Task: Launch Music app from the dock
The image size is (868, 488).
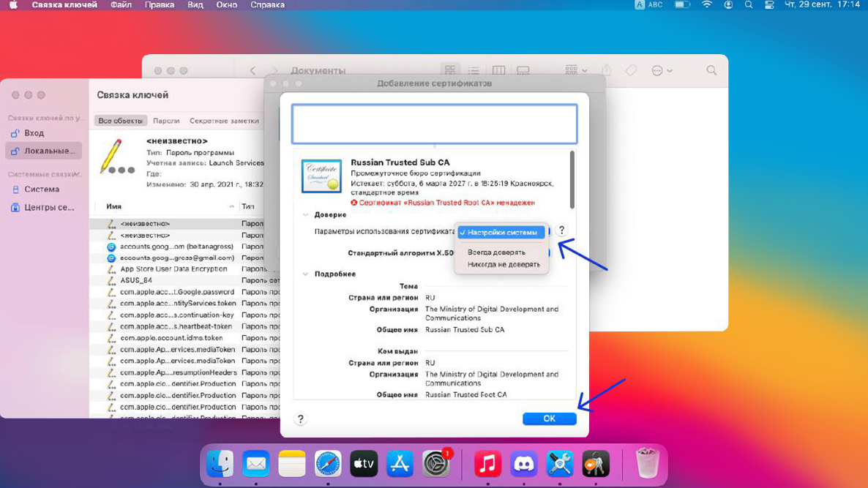Action: 487,464
